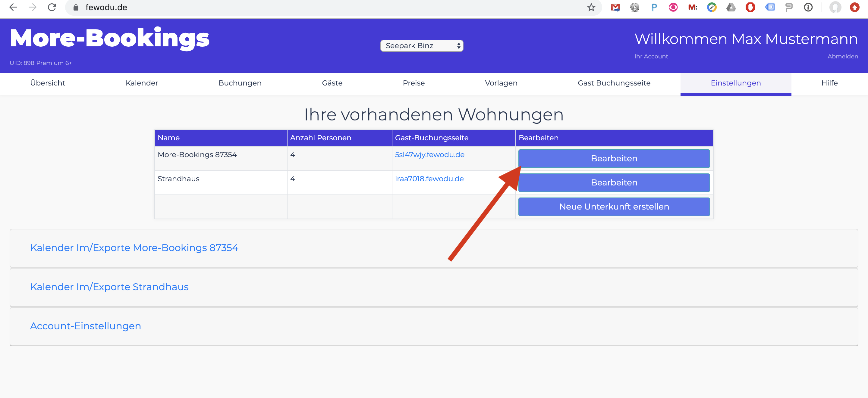This screenshot has height=398, width=868.
Task: Click Bearbeiten for More-Bookings 87354
Action: pyautogui.click(x=614, y=158)
